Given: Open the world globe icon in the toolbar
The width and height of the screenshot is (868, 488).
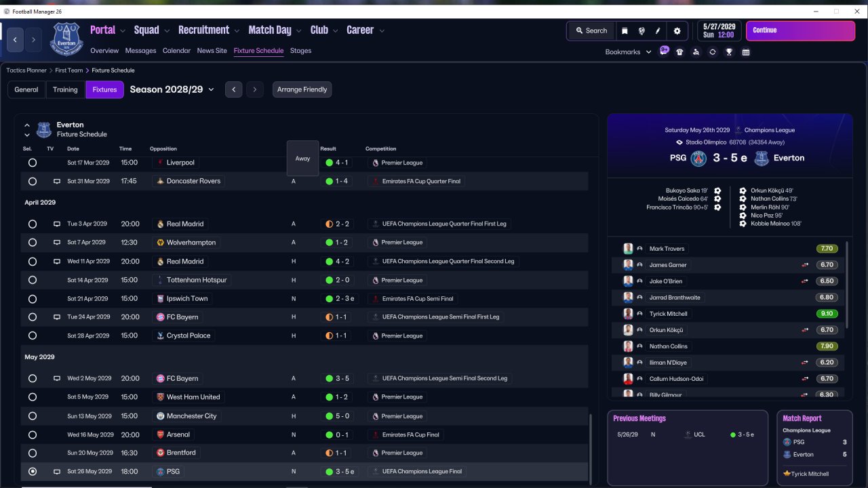Looking at the screenshot, I should pos(642,30).
